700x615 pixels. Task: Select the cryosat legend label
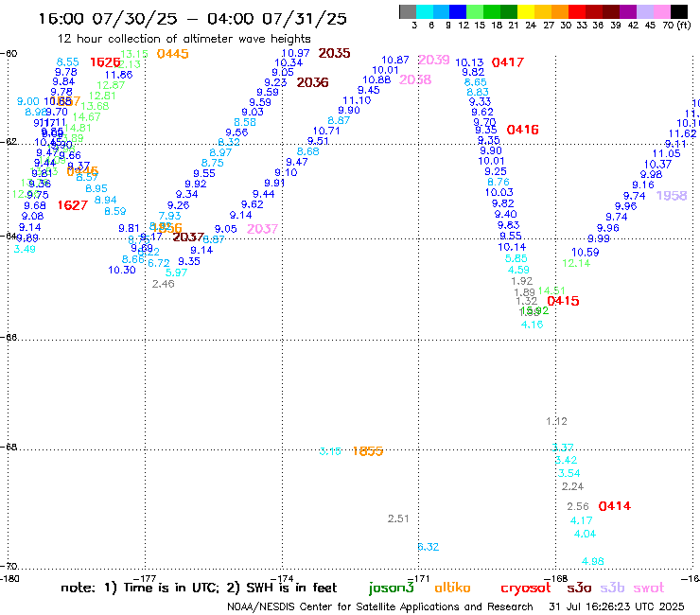[525, 589]
